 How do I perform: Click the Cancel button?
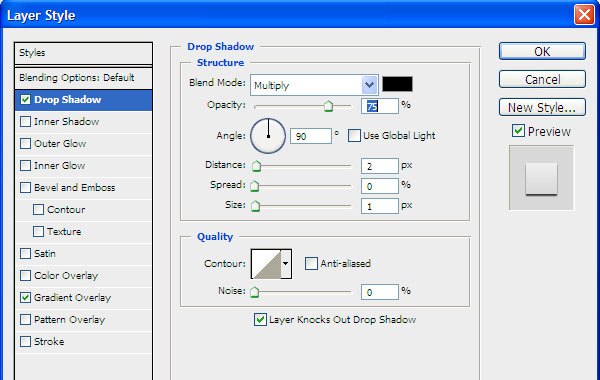pos(542,79)
